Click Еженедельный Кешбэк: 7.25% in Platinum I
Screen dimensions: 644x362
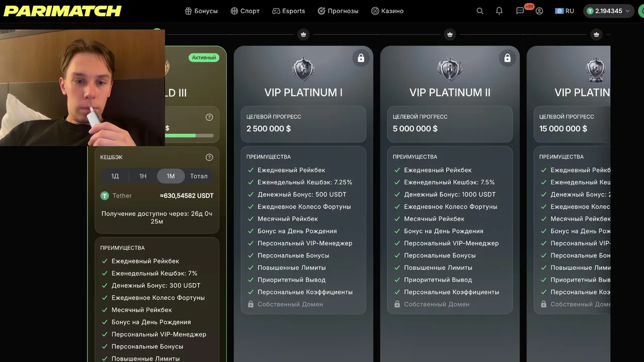(x=305, y=182)
